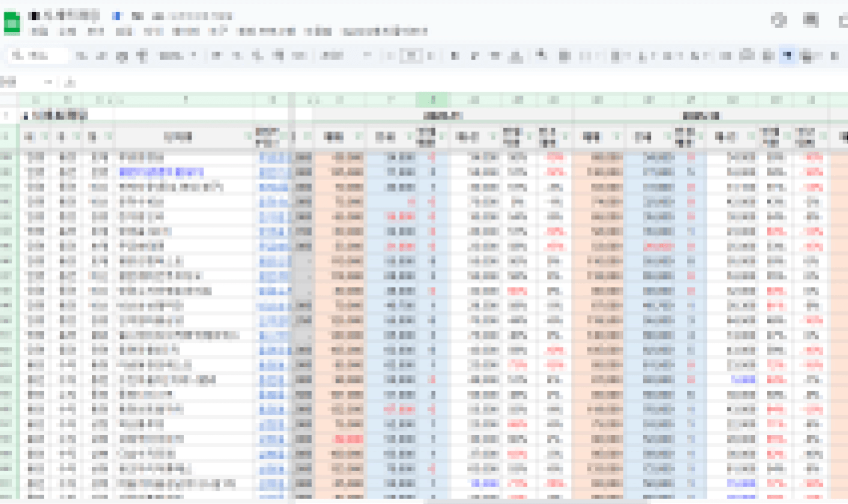Viewport: 848px width, 504px height.
Task: Decrease decimal places in the toolbar
Action: tap(257, 56)
